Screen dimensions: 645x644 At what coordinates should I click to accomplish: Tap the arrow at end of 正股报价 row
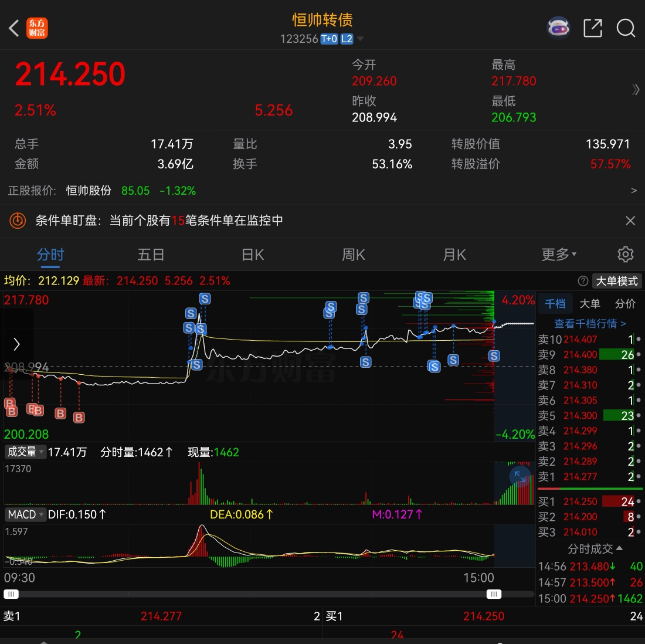click(x=634, y=191)
